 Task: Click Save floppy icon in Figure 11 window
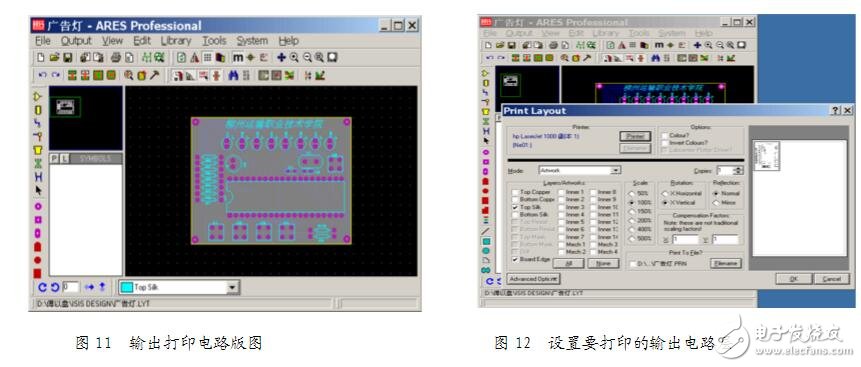point(68,57)
